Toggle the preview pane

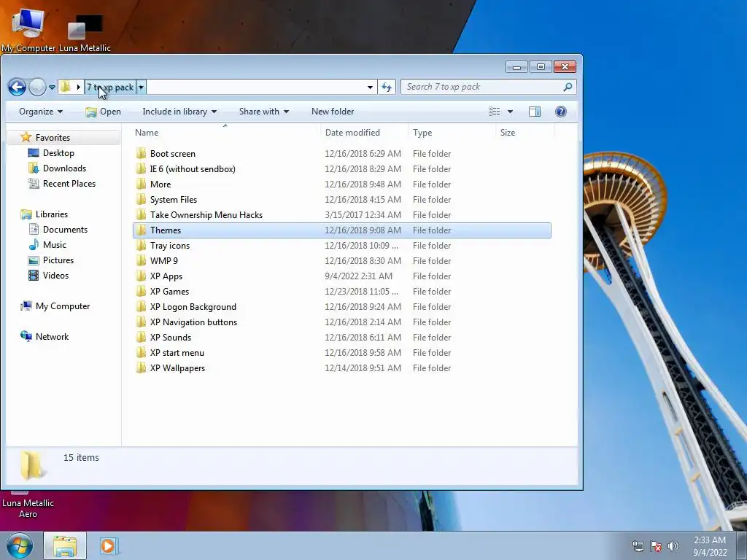point(535,112)
